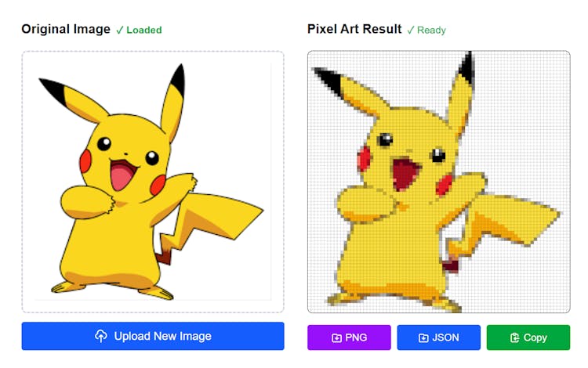Select the Original Image heading
The image size is (588, 368).
coord(66,29)
